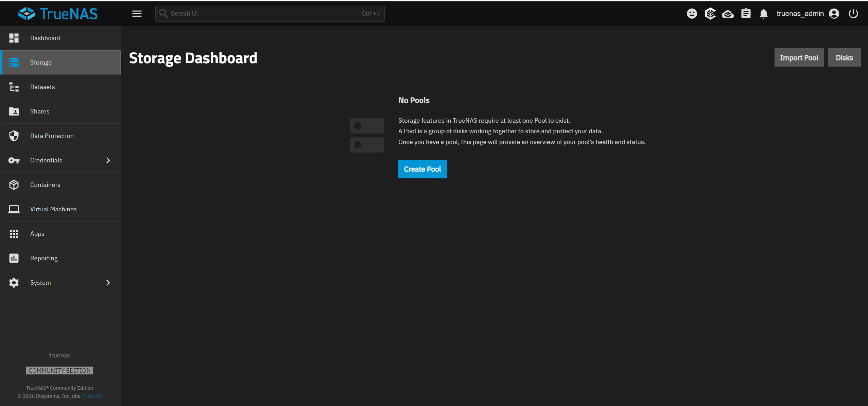Image resolution: width=868 pixels, height=406 pixels.
Task: Open the TrueCommand cloud icon
Action: point(728,14)
